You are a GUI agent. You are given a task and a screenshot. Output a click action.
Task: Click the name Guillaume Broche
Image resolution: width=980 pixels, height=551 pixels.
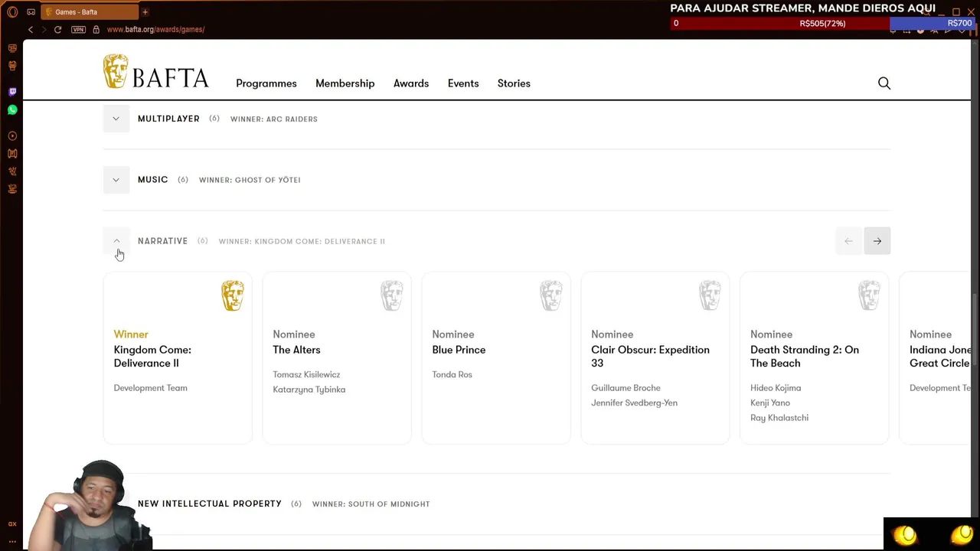(626, 388)
